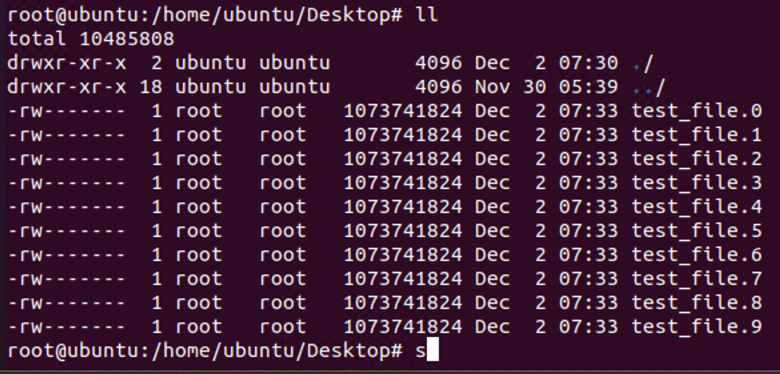780x374 pixels.
Task: Click the 'Nov 30 05:39' timestamp
Action: click(x=546, y=87)
